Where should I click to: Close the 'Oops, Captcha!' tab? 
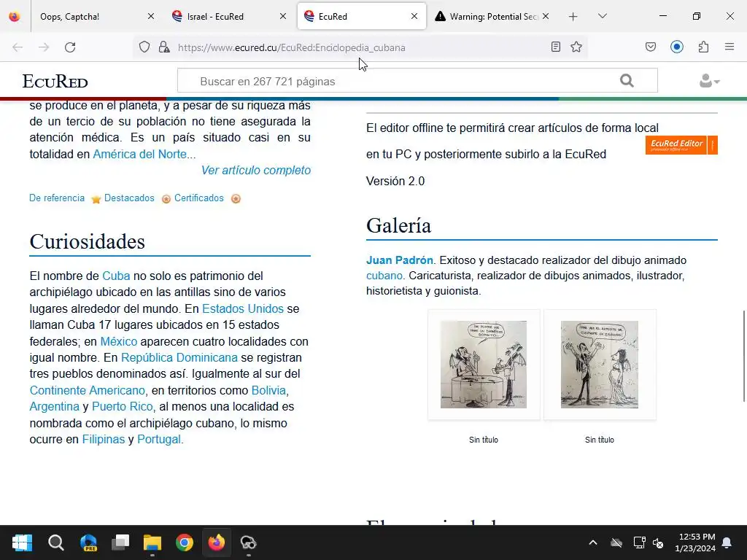pyautogui.click(x=151, y=17)
